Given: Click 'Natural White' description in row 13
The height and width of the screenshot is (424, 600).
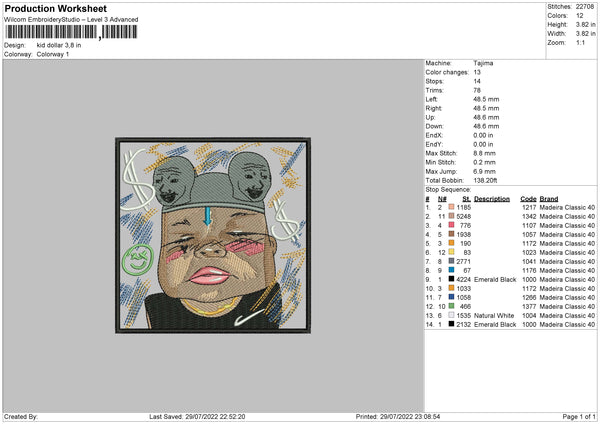Looking at the screenshot, I should 494,315.
